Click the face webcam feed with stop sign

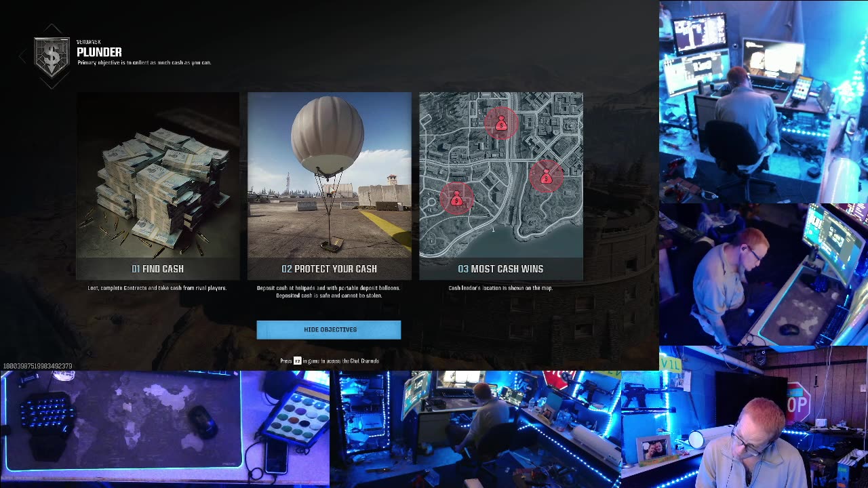pyautogui.click(x=744, y=417)
